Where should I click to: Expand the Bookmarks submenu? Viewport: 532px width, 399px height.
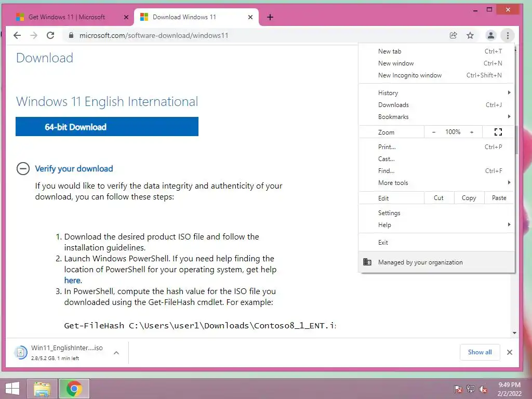(436, 117)
